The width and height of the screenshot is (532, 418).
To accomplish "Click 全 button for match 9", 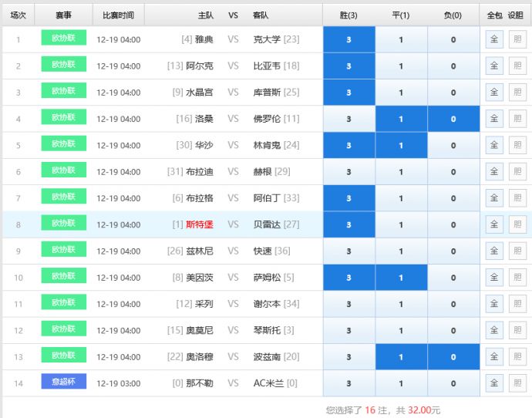I will click(x=494, y=251).
